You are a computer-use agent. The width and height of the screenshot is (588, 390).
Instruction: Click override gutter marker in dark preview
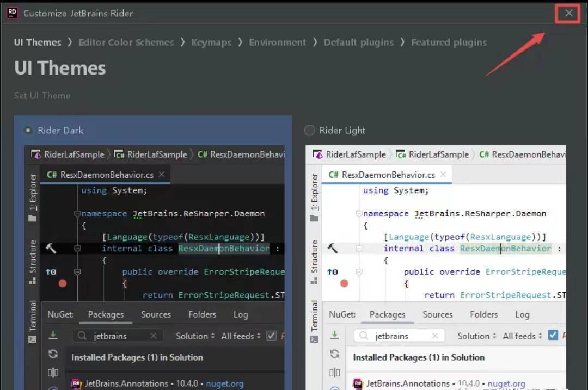pyautogui.click(x=51, y=271)
